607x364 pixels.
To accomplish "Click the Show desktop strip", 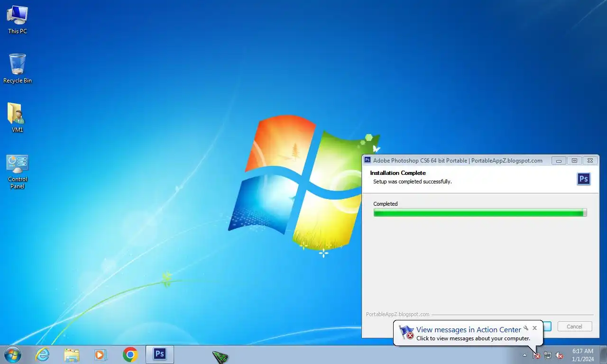I will [x=604, y=355].
